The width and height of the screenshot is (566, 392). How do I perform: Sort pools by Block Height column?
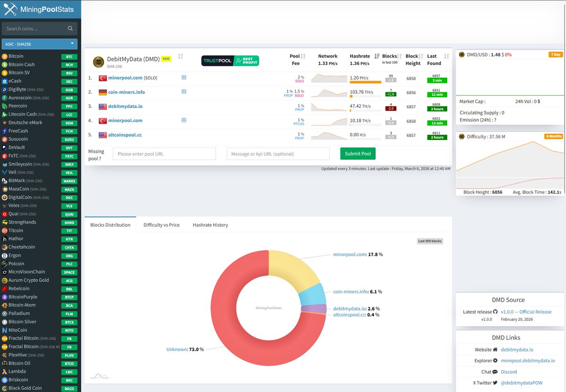[421, 56]
